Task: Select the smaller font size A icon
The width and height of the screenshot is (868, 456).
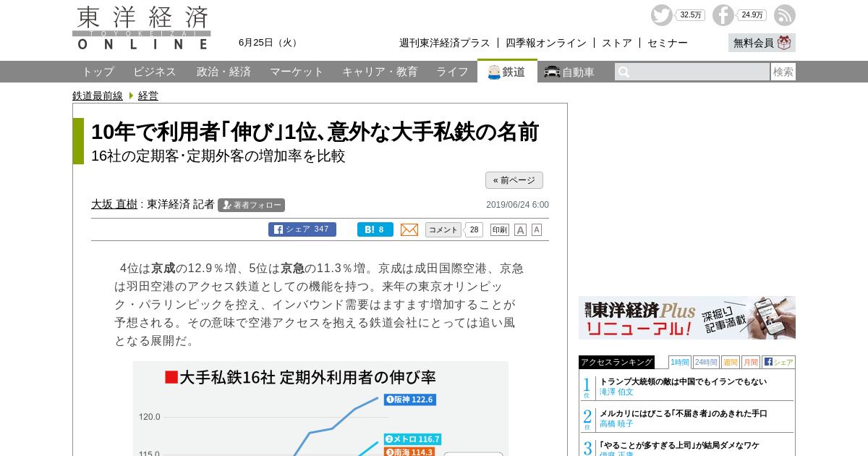Action: tap(537, 229)
